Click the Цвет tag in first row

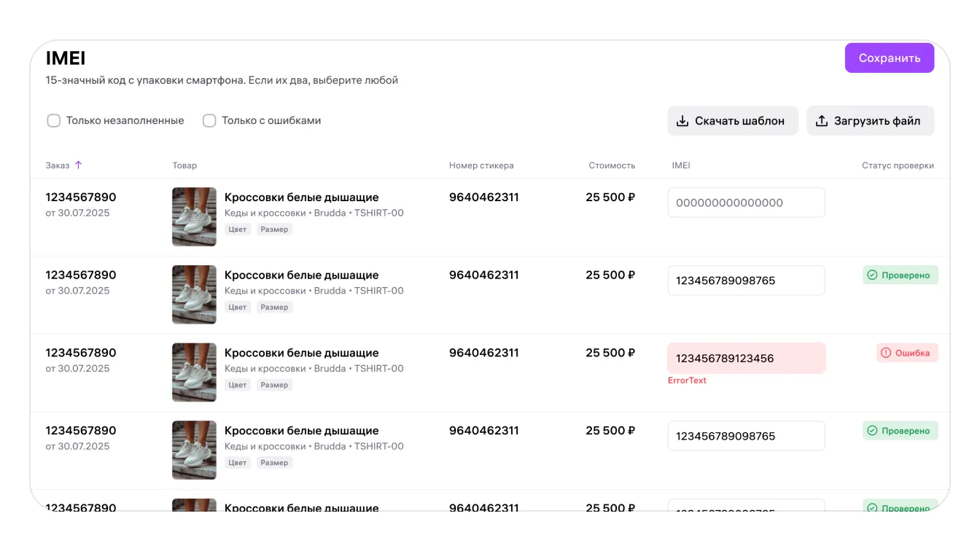pyautogui.click(x=238, y=230)
